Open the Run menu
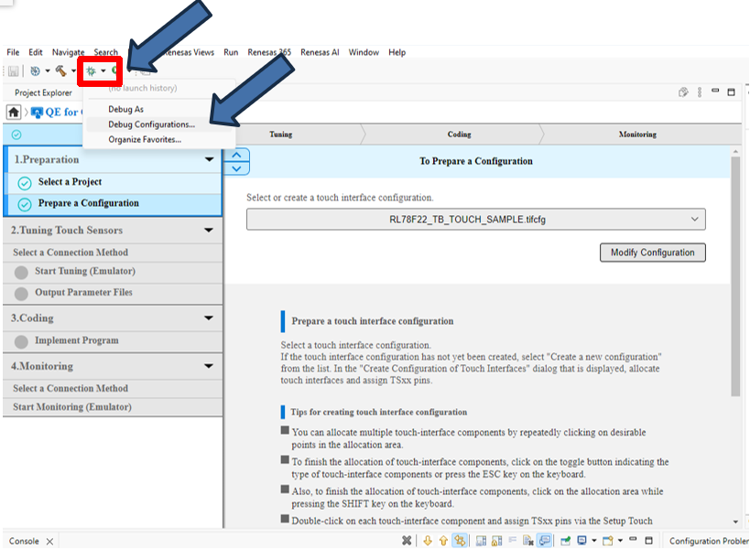The image size is (750, 560). tap(231, 52)
